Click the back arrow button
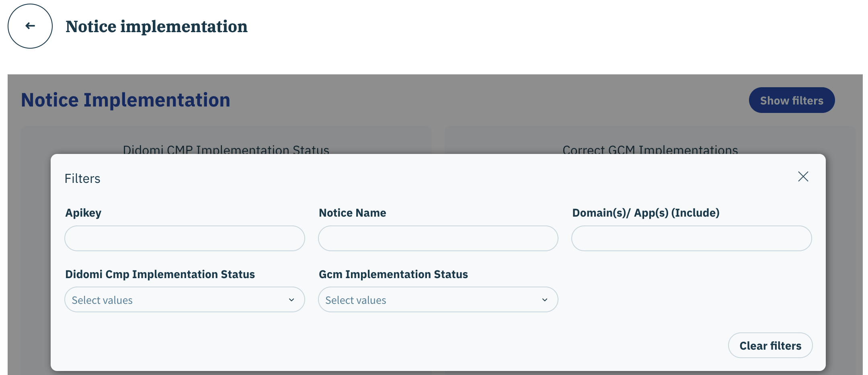This screenshot has width=868, height=375. 30,26
